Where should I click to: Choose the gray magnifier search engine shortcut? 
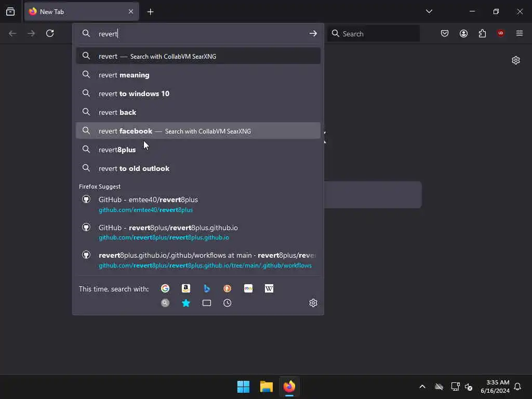[x=165, y=303]
